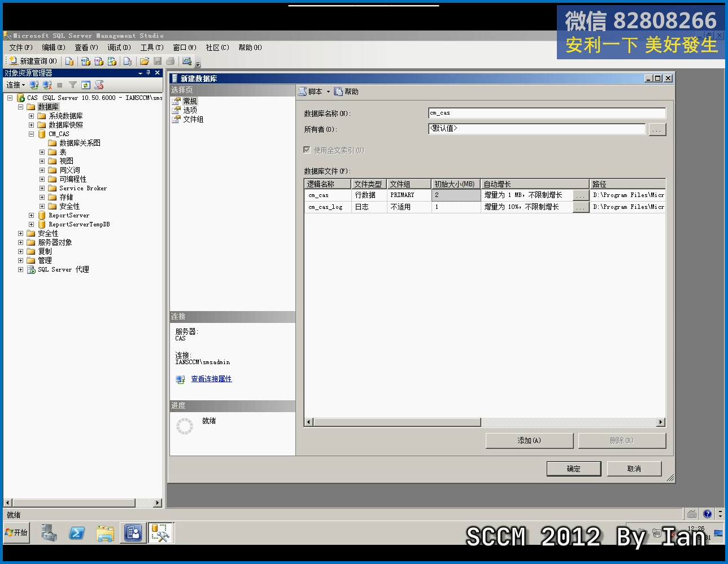Expand the Service Broker node
The width and height of the screenshot is (728, 564).
coord(42,188)
